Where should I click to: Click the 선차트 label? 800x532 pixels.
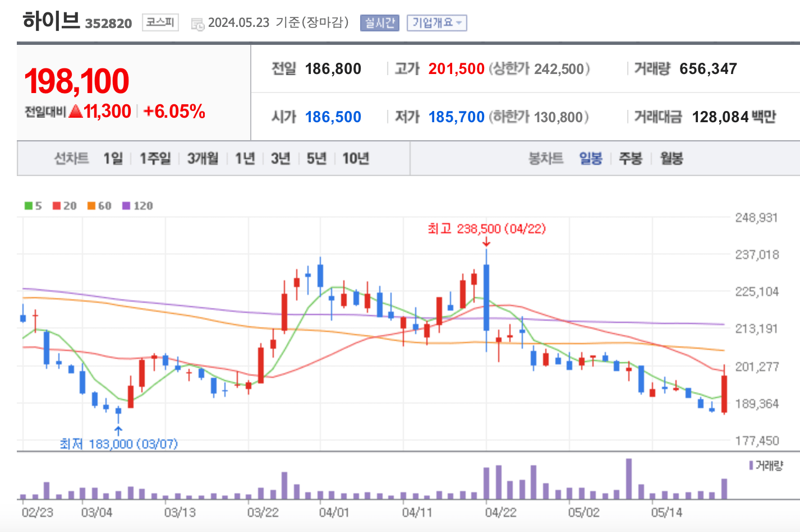click(x=71, y=159)
